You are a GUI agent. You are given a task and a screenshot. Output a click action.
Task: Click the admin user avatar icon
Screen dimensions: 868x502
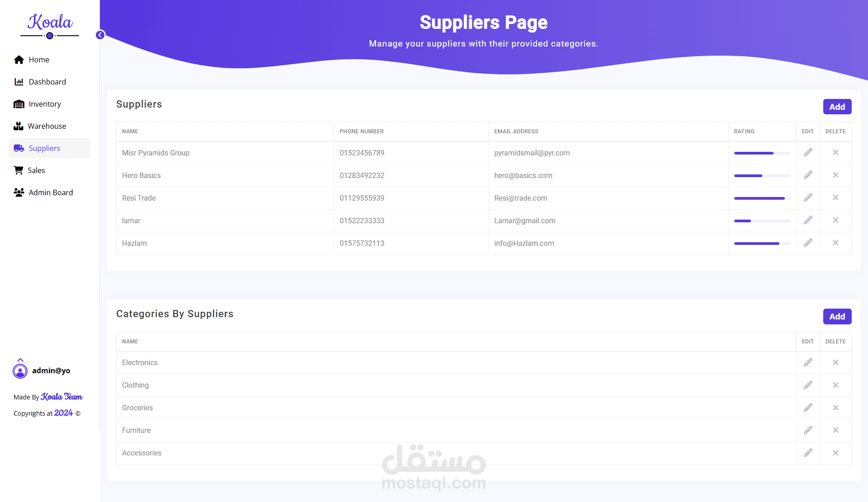pyautogui.click(x=20, y=371)
